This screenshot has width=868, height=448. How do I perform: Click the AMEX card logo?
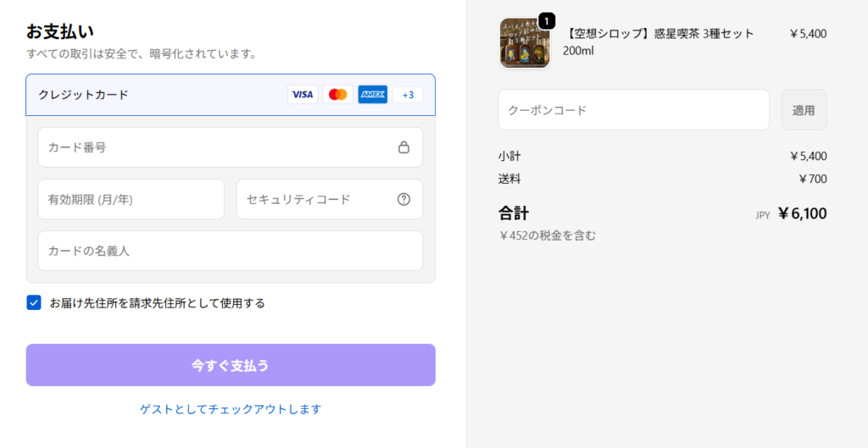(x=372, y=95)
